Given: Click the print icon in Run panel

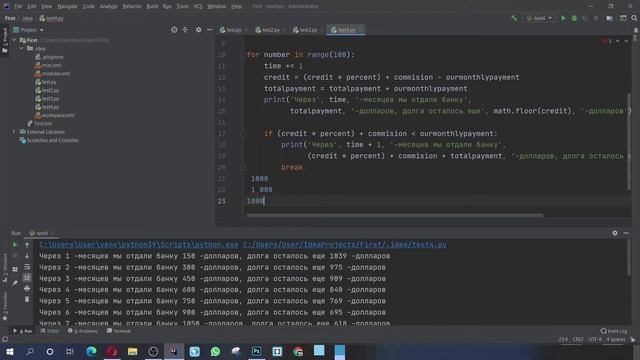Looking at the screenshot, I should 27,289.
